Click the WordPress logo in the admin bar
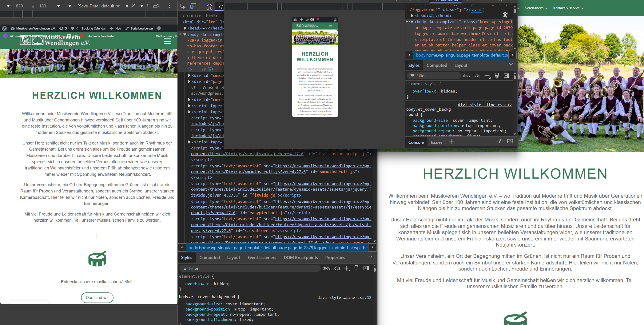This screenshot has height=325, width=644. [4, 28]
